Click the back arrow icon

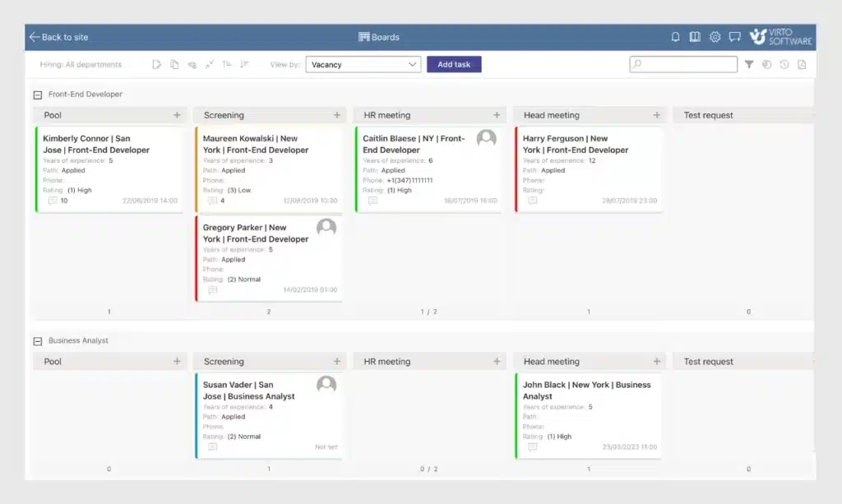[35, 37]
